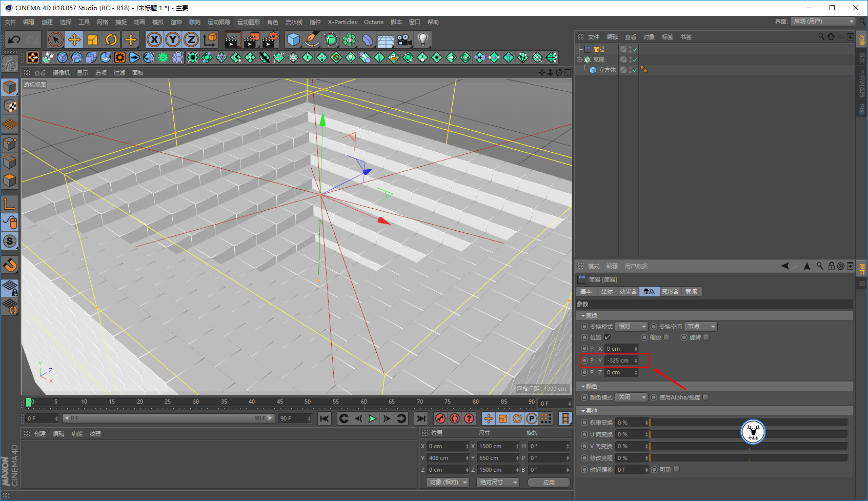Collapse the 克隆 object tree node

click(579, 59)
